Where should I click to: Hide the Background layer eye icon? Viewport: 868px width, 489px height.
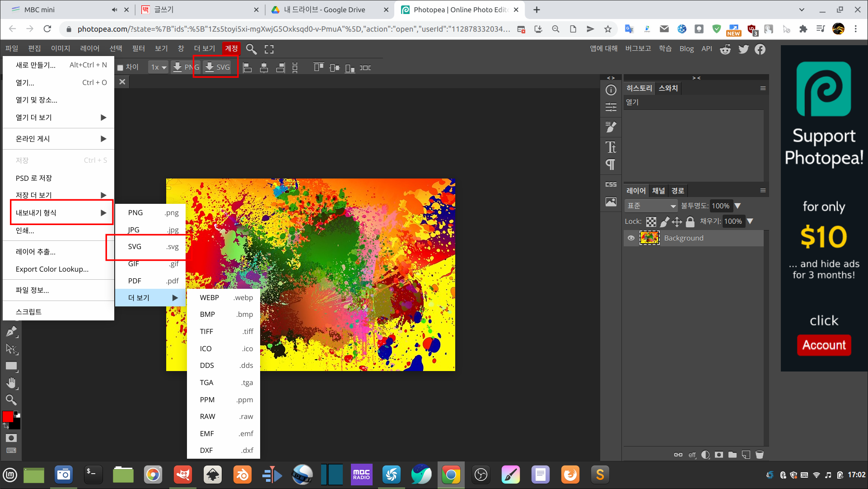coord(631,238)
